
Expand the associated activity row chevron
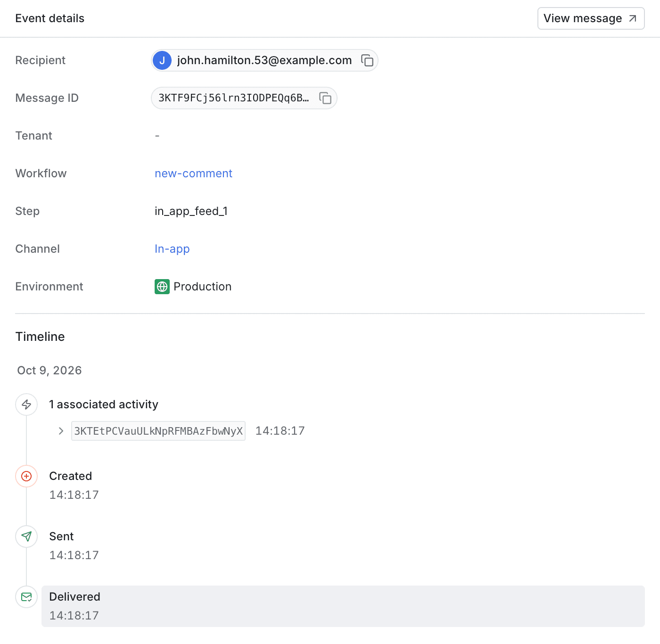(61, 431)
